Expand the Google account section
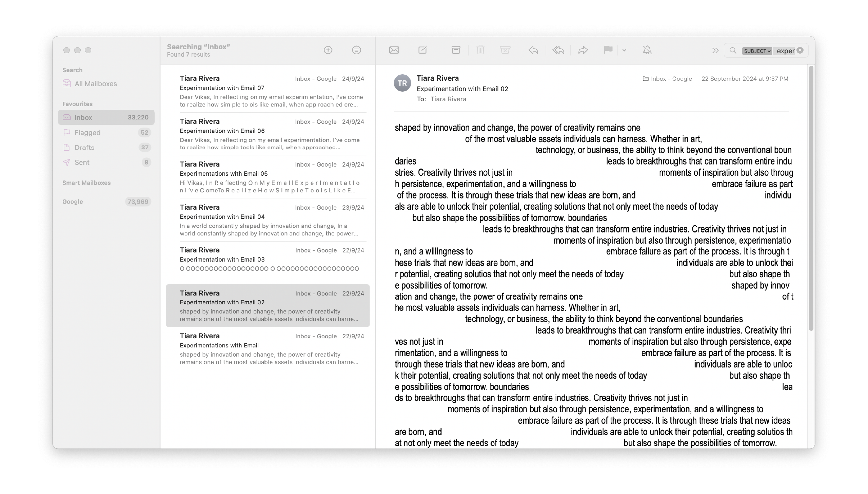Screen dimensions: 868x494 point(73,202)
